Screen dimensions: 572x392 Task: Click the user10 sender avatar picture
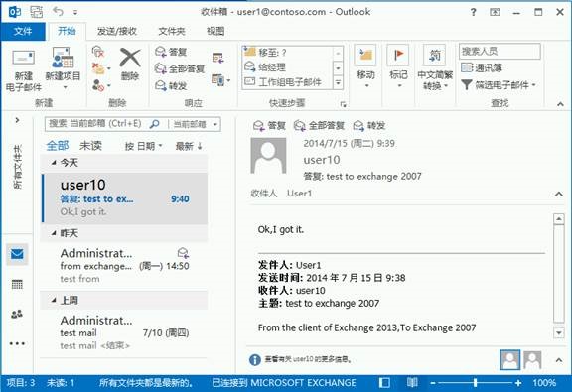tap(268, 156)
